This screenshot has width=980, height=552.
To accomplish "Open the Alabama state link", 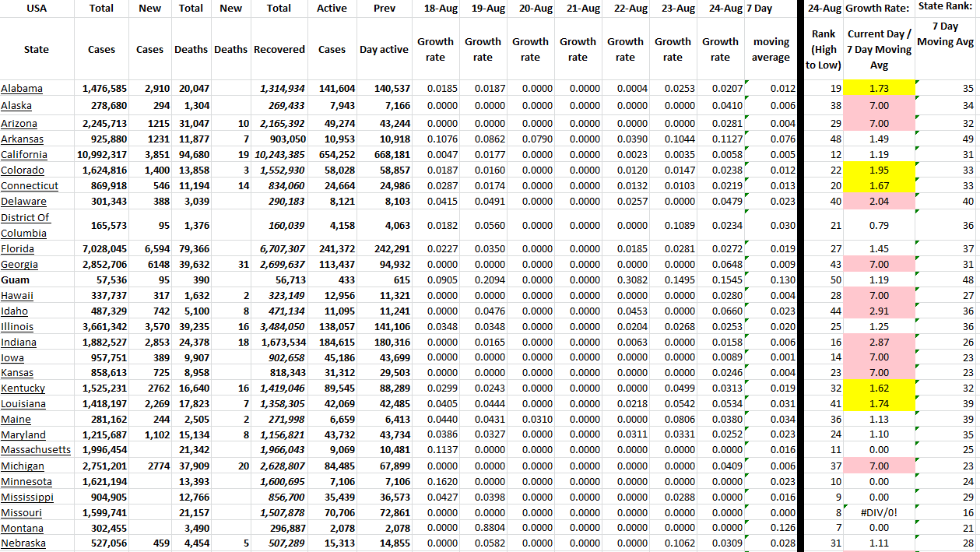I will coord(22,89).
